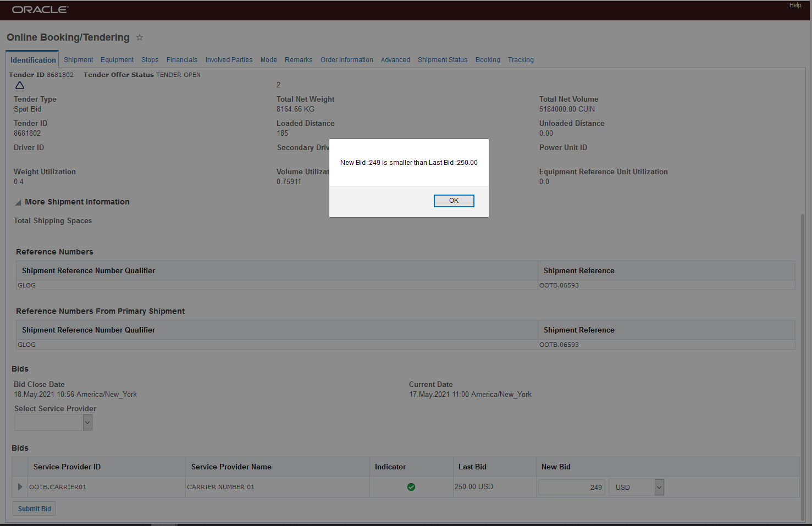812x526 pixels.
Task: Open the Help link
Action: pyautogui.click(x=796, y=5)
